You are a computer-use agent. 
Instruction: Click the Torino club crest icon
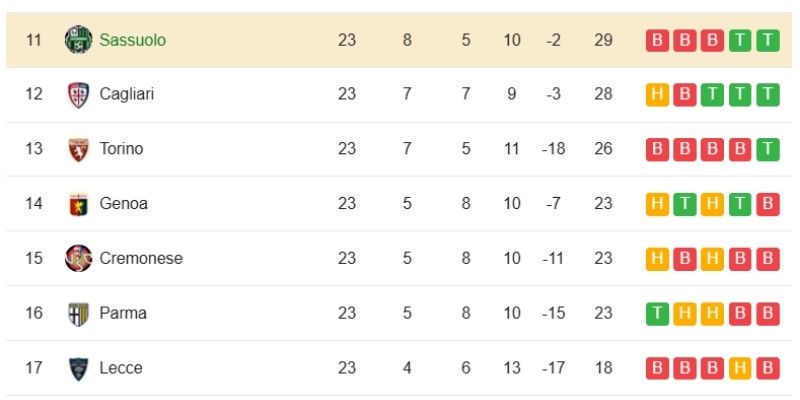[77, 149]
